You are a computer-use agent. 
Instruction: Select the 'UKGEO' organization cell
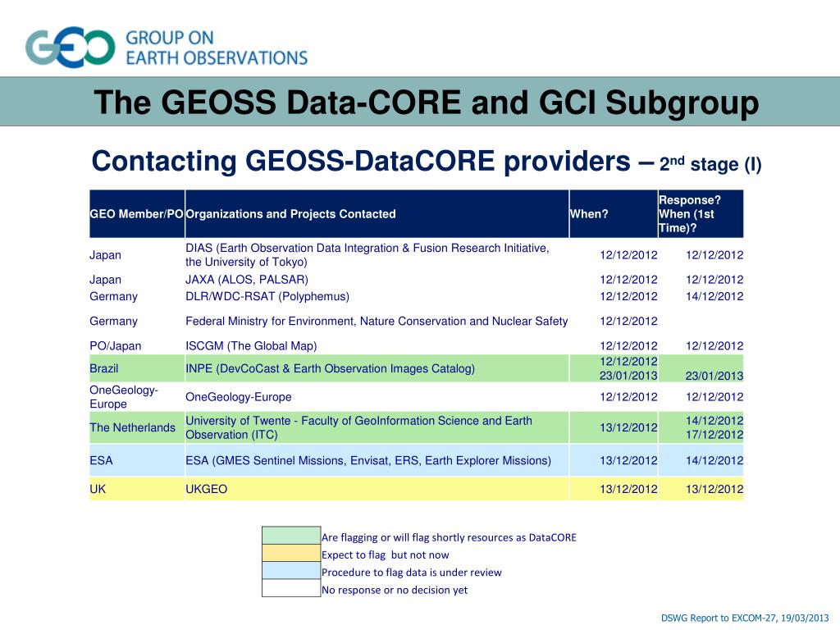[x=377, y=489]
